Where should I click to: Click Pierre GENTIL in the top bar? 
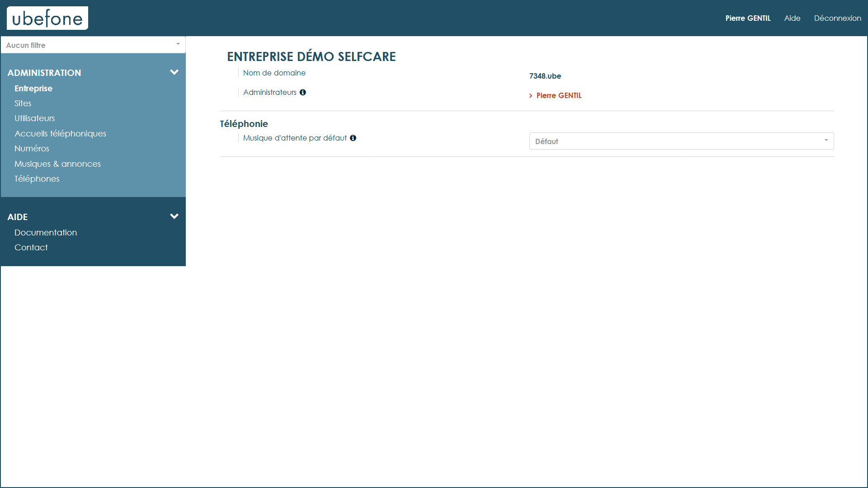748,18
